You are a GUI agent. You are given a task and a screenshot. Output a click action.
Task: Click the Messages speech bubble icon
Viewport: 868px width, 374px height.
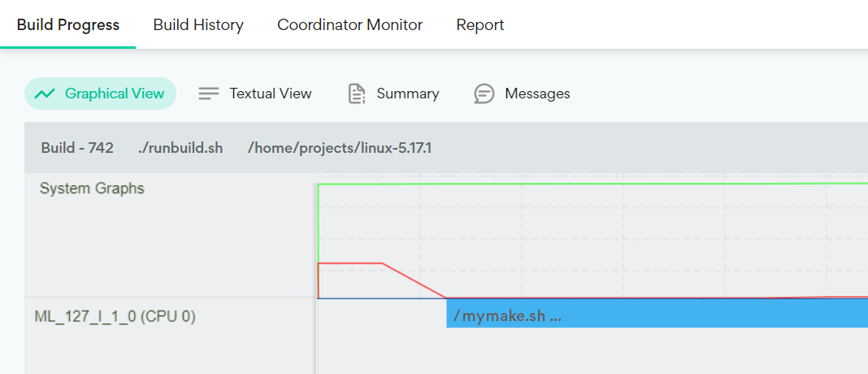coord(484,93)
